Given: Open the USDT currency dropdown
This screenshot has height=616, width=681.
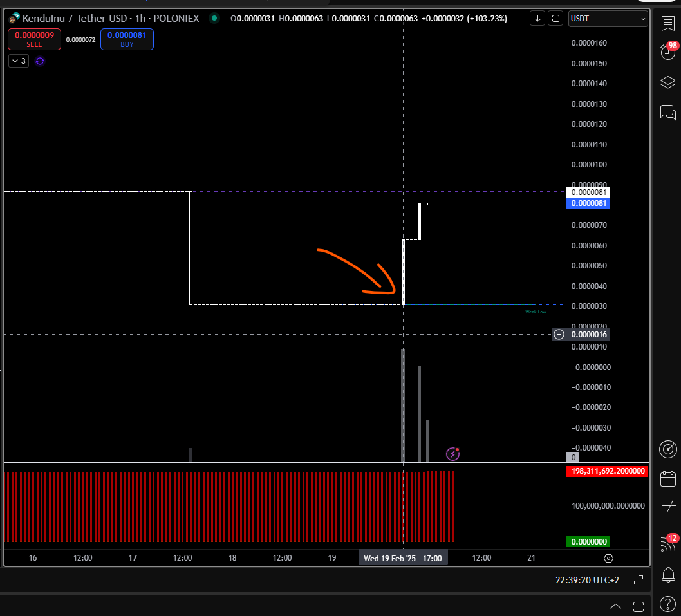Looking at the screenshot, I should point(608,19).
